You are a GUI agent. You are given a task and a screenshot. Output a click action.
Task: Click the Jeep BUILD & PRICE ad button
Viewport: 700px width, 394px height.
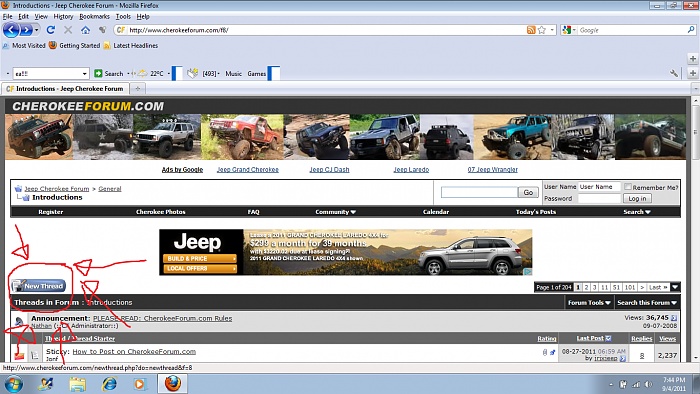(x=200, y=258)
